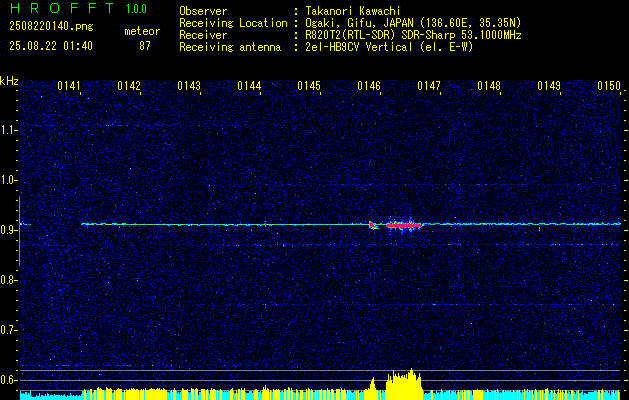
Task: Click the R820T2(RTL-SDR) receiver text
Action: 413,35
